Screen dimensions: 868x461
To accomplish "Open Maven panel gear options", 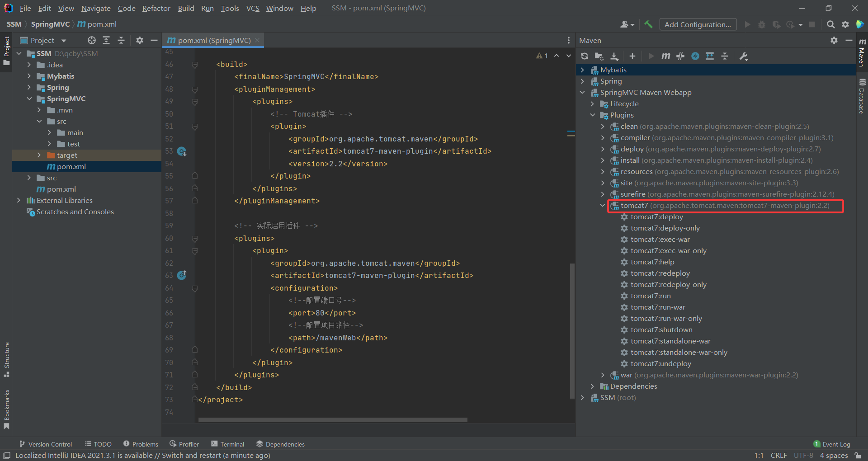I will coord(834,40).
